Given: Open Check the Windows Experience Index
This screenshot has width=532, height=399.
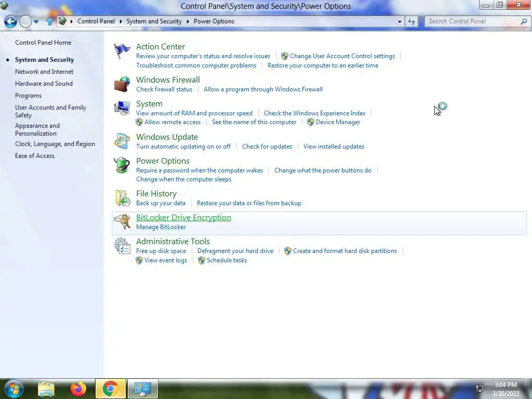Looking at the screenshot, I should click(x=315, y=113).
